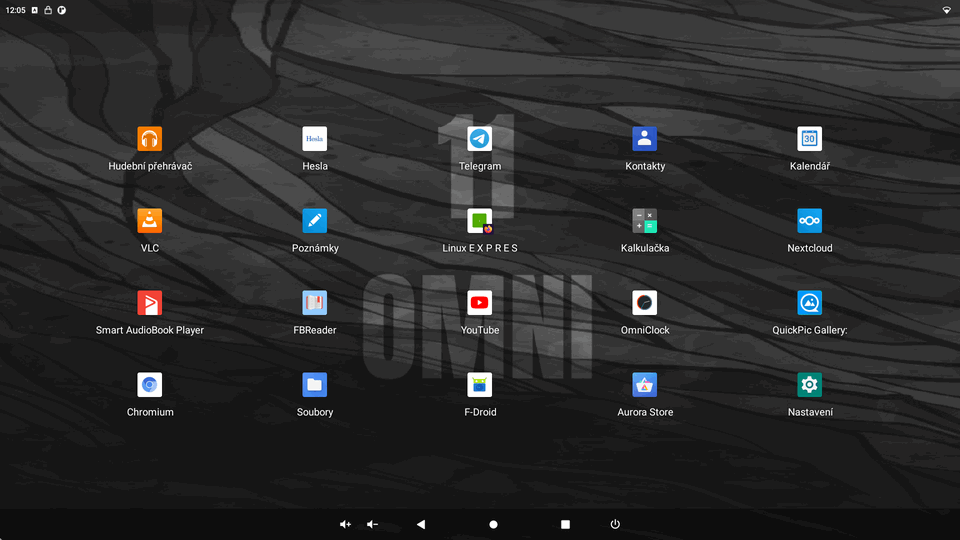Viewport: 960px width, 540px height.
Task: Open the Poznámky notes app
Action: click(x=315, y=221)
